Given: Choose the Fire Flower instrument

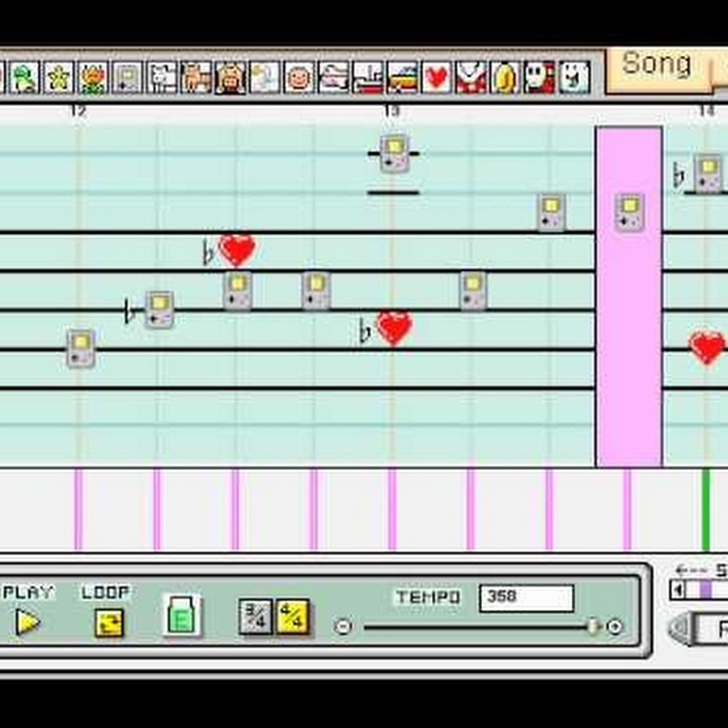Looking at the screenshot, I should [x=93, y=77].
